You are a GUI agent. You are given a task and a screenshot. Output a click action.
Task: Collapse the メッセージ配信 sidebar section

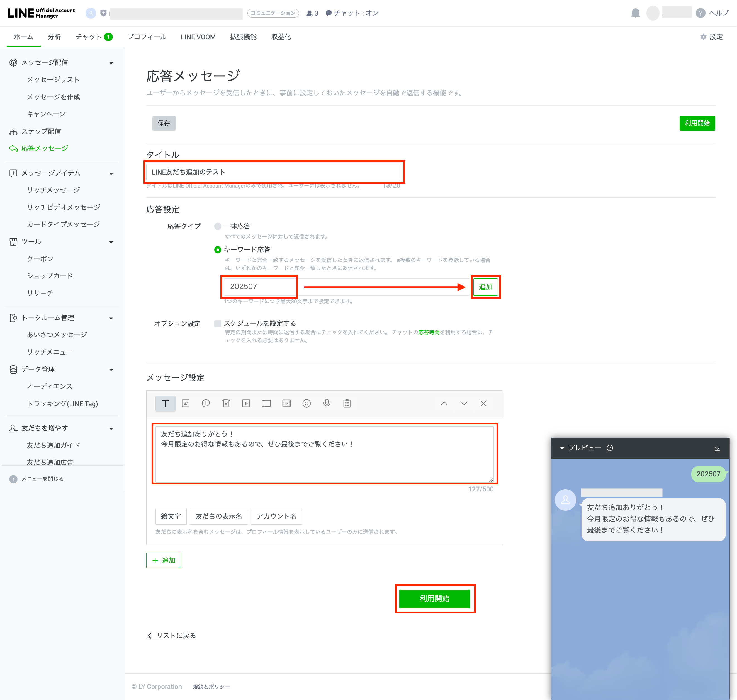coord(111,63)
